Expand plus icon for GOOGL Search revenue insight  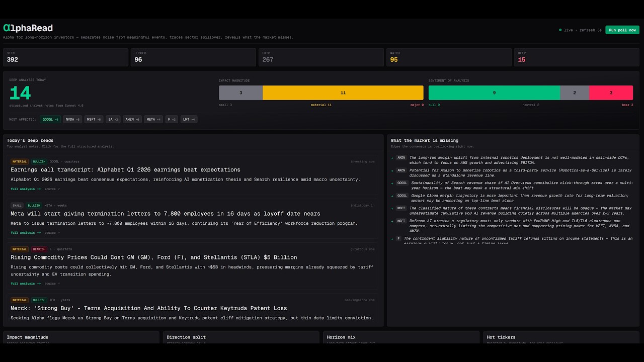coord(392,183)
